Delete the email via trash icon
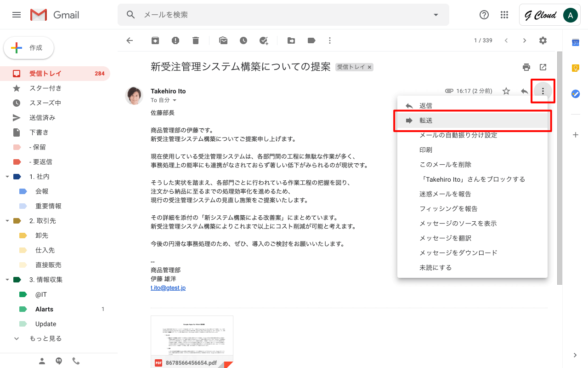This screenshot has height=368, width=588. (x=196, y=40)
